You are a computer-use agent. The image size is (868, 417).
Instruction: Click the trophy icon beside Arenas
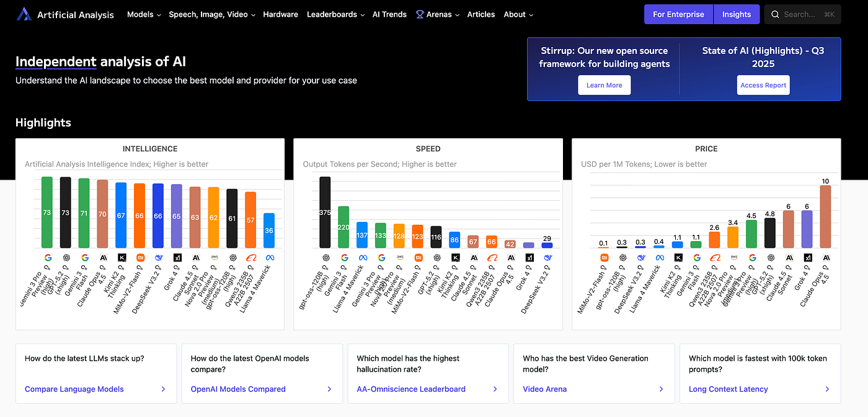pyautogui.click(x=420, y=14)
